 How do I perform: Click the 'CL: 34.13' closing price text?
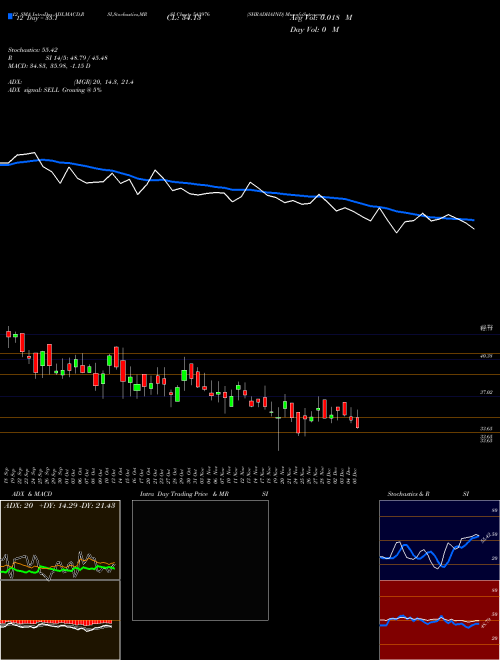(184, 18)
